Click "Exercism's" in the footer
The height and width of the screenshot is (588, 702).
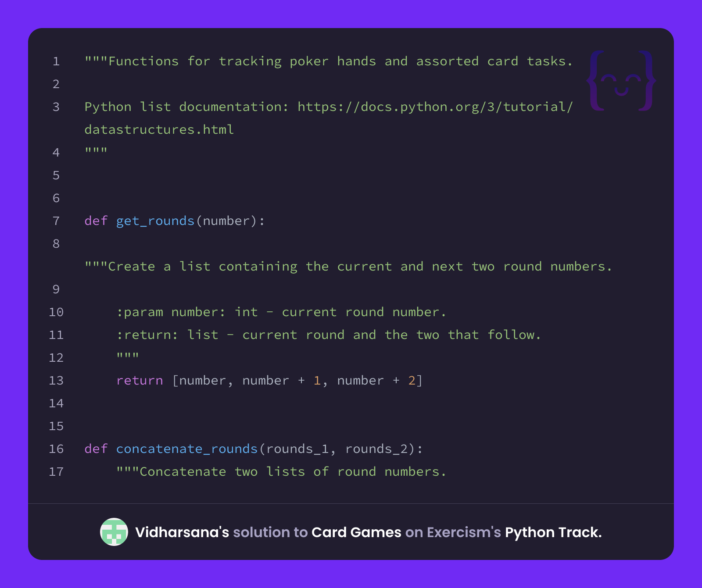pyautogui.click(x=464, y=532)
